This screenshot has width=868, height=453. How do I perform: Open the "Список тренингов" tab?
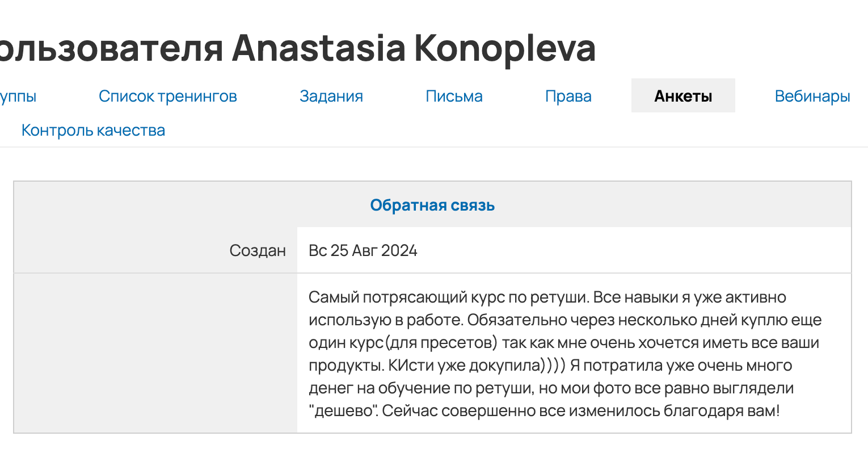(x=168, y=96)
